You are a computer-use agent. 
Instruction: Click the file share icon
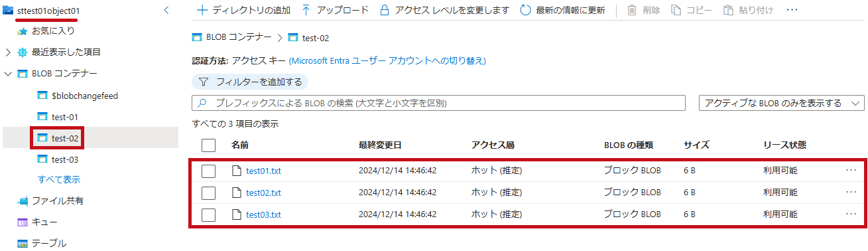[23, 201]
